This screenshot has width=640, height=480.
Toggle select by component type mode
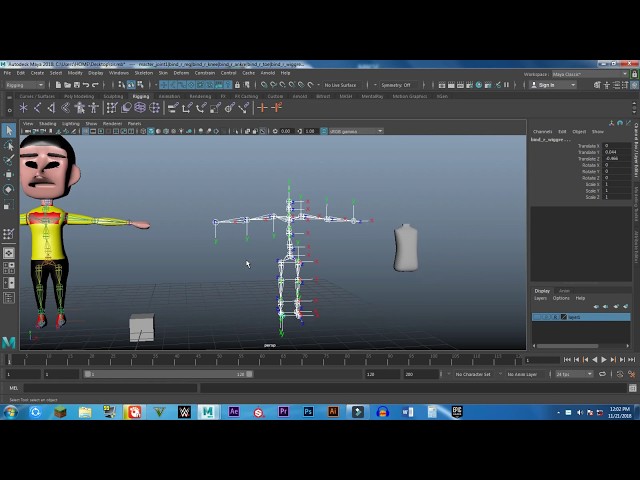(140, 85)
